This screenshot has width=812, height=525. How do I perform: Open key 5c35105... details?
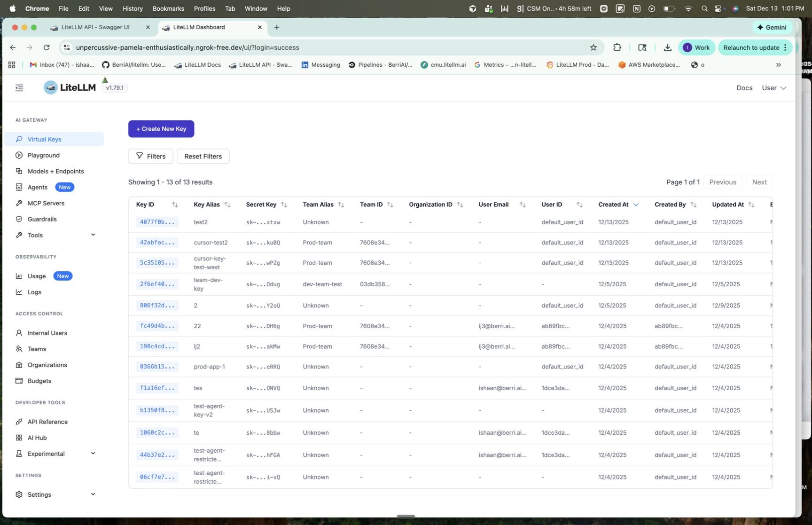[x=157, y=263]
